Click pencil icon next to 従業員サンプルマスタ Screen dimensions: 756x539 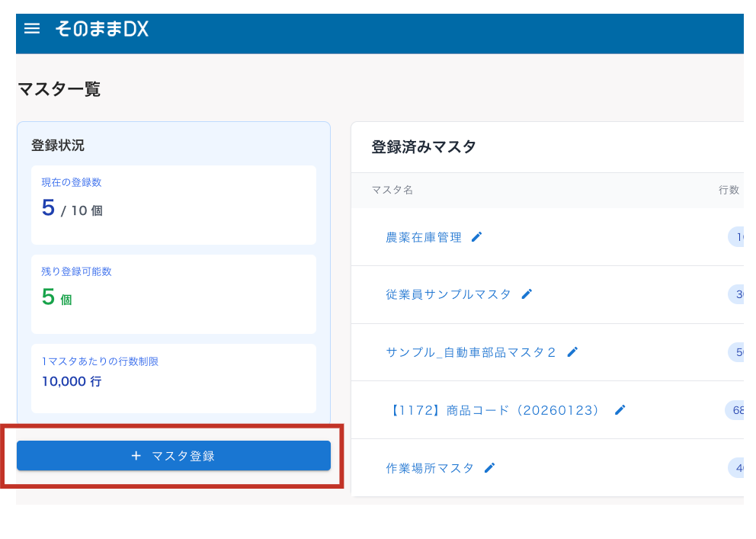click(x=527, y=294)
